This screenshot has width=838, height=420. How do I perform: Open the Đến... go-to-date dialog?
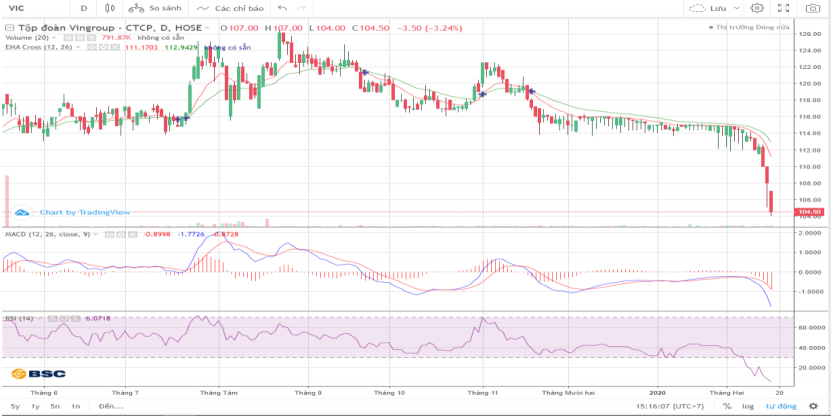111,407
